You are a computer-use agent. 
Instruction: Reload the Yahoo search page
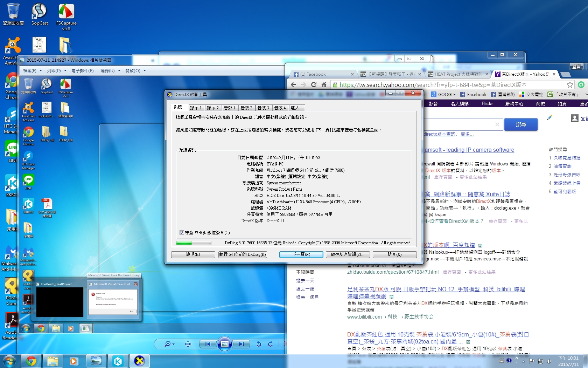(314, 84)
